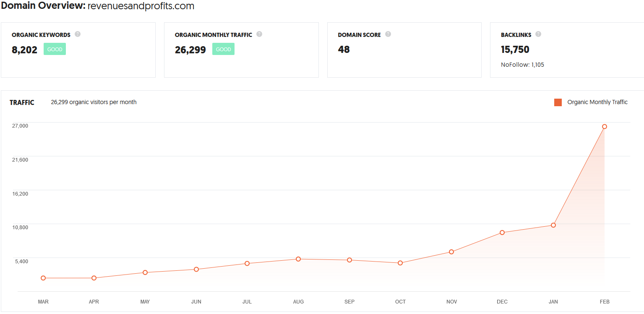Click the NoFollow: 1,105 backlinks text
644x314 pixels.
point(522,64)
